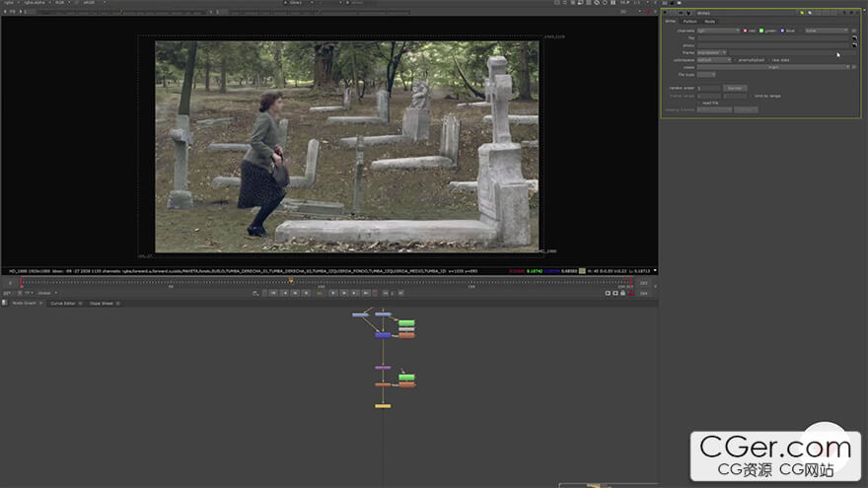Open the file type dropdown
Viewport: 868px width, 488px height.
click(706, 74)
